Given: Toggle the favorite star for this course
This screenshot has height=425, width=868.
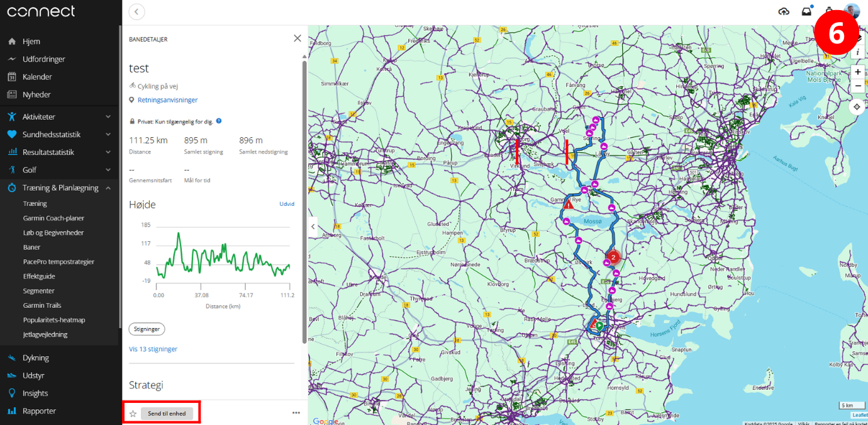Looking at the screenshot, I should pos(133,414).
